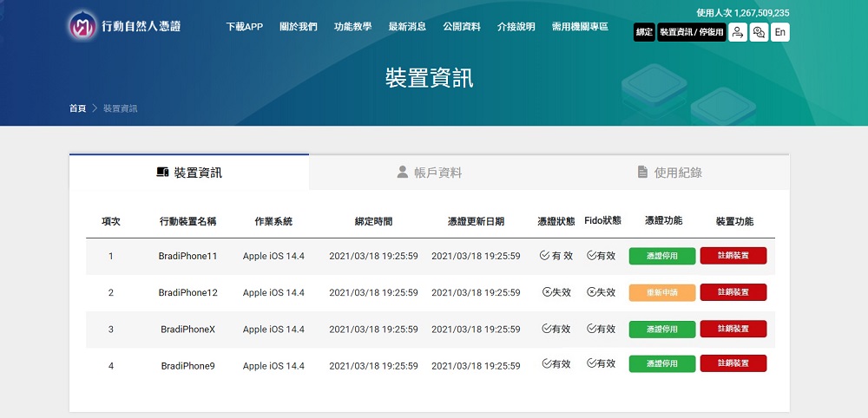Click the person icon on 帳戶資料 tab
Image resolution: width=868 pixels, height=418 pixels.
pyautogui.click(x=402, y=173)
